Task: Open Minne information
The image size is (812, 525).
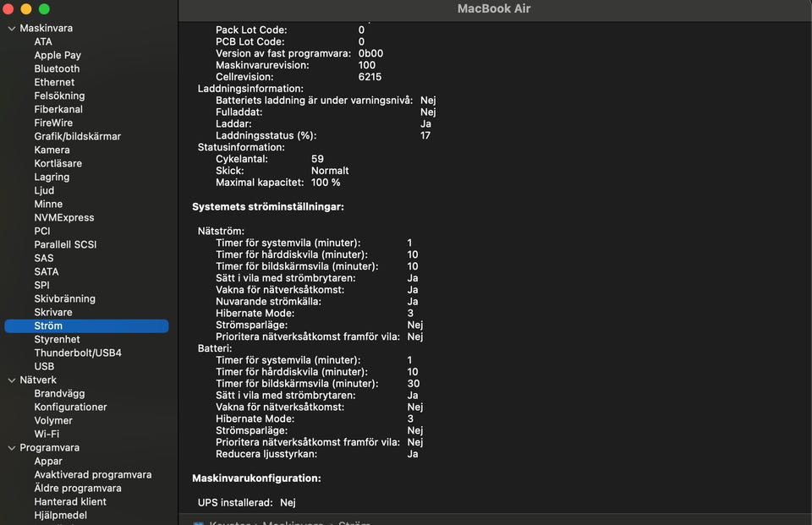Action: (x=48, y=204)
